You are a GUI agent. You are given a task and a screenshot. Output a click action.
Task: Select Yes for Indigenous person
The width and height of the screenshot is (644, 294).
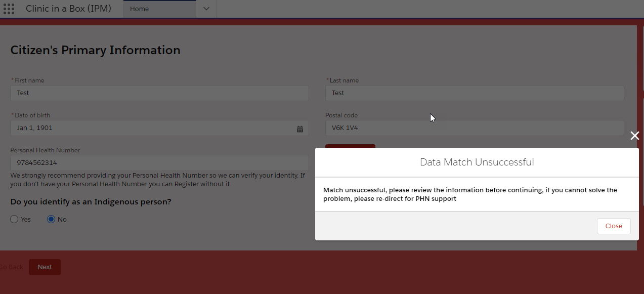click(x=14, y=219)
